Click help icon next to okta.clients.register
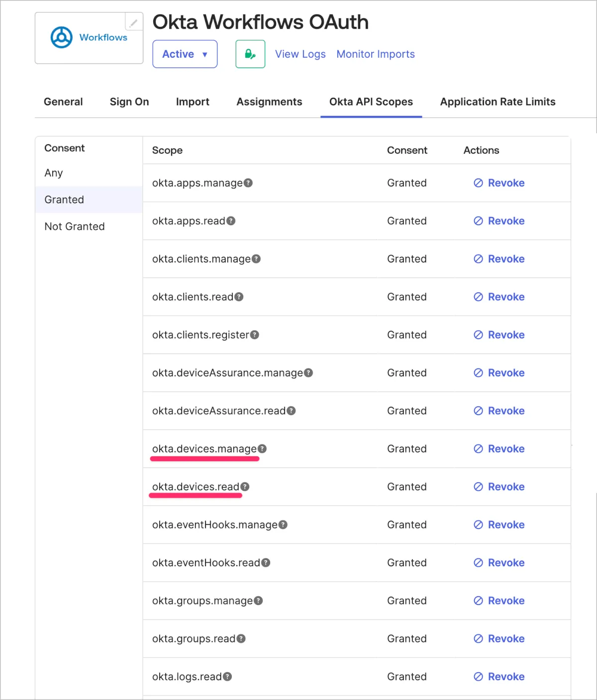This screenshot has height=700, width=597. click(x=255, y=335)
